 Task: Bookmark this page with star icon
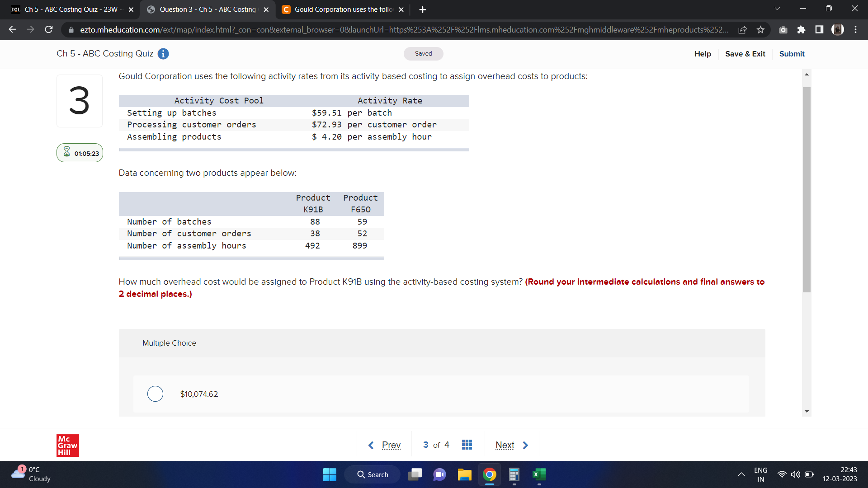[761, 30]
